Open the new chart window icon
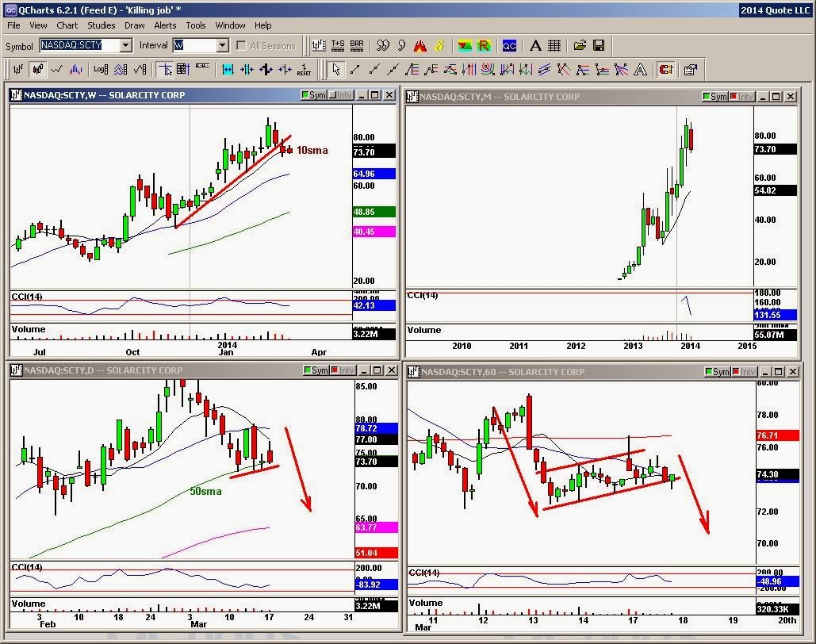Screen dimensions: 816x644 319,46
